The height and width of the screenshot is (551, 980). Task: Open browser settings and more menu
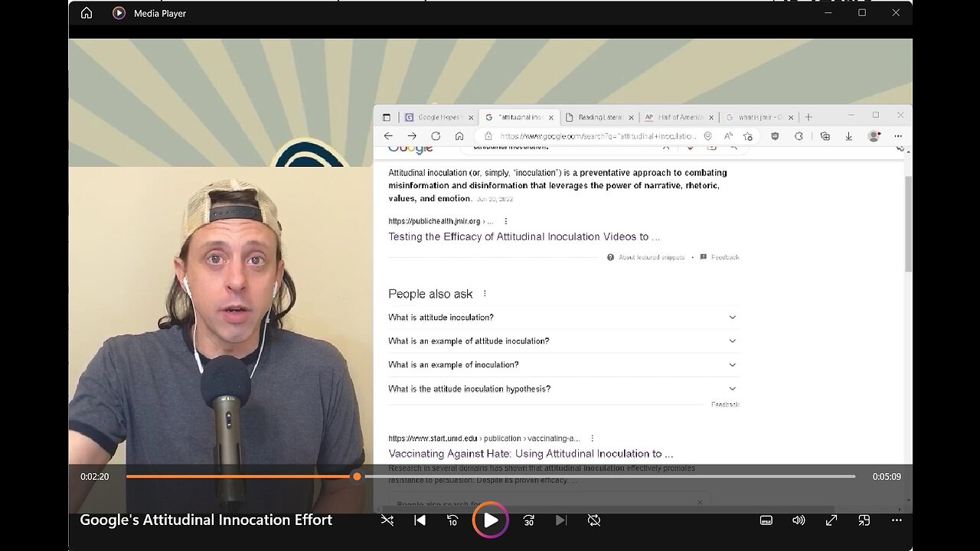(x=898, y=136)
